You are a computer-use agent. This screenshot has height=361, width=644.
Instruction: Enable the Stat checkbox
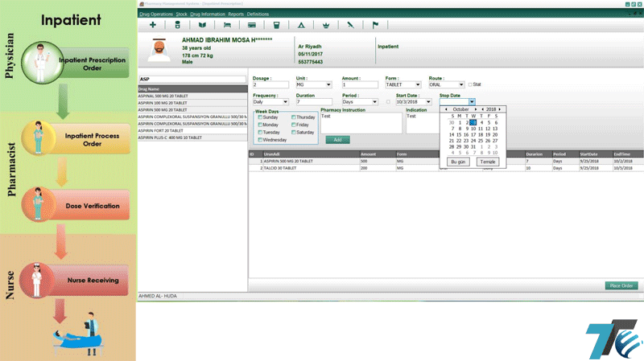471,84
